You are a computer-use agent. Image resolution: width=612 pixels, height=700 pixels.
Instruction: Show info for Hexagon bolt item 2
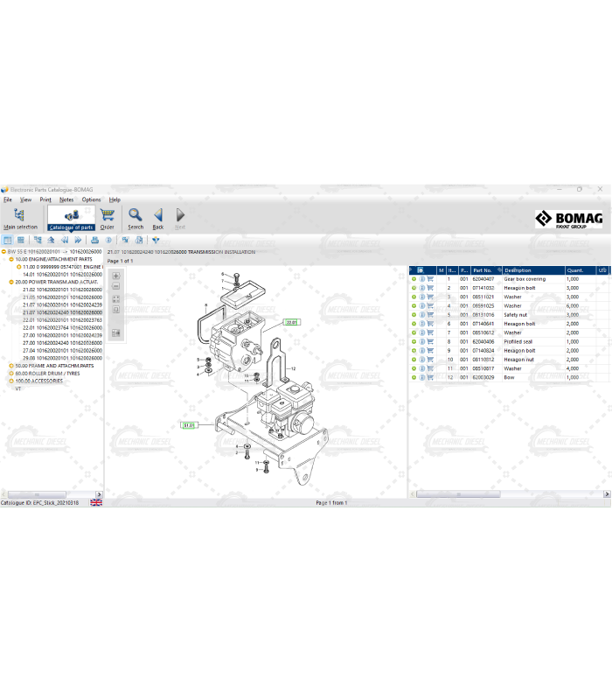pyautogui.click(x=421, y=288)
